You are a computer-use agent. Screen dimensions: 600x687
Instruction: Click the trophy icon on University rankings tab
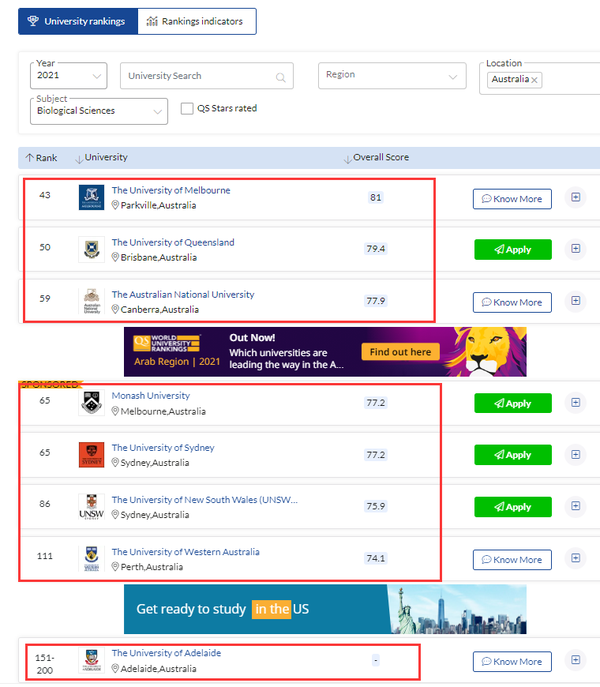tap(33, 21)
